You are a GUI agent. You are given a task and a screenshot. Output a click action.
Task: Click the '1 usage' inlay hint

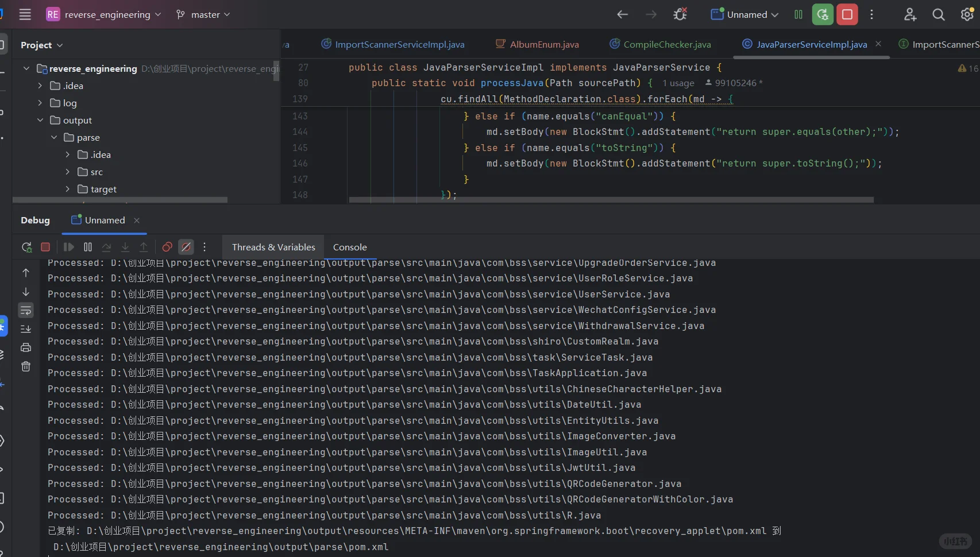(x=678, y=83)
